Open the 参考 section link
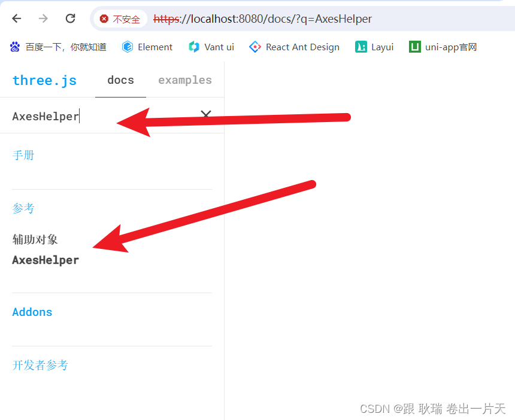Screen dimensions: 515x420 click(23, 208)
